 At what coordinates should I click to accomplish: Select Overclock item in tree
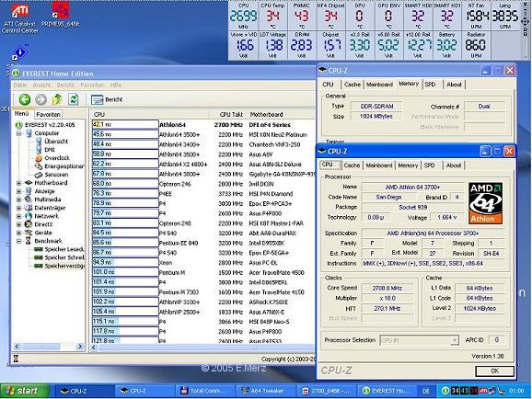pyautogui.click(x=52, y=158)
